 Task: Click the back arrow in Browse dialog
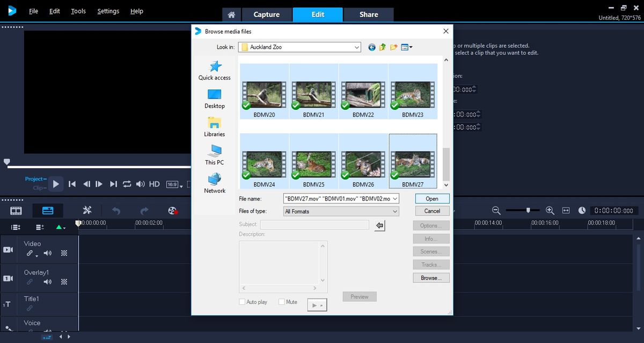[x=371, y=47]
